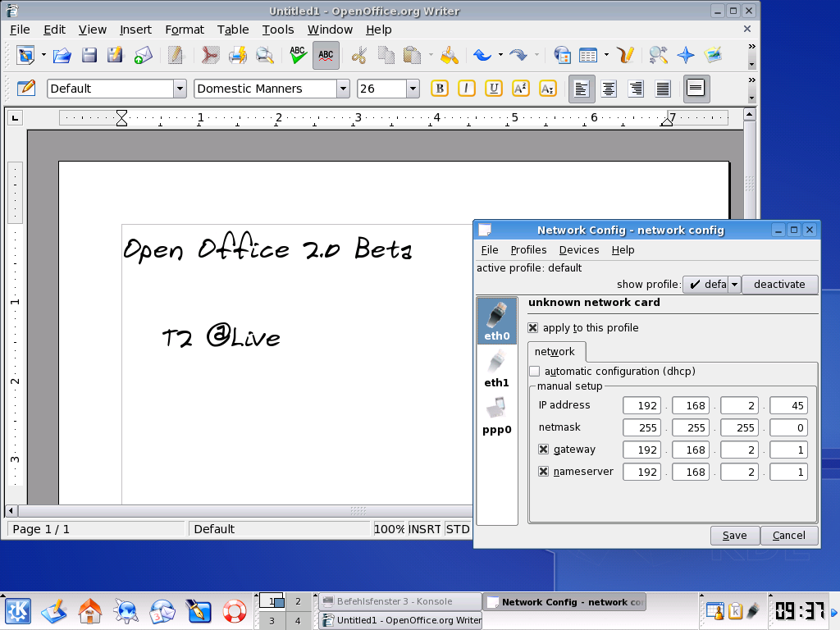Apply justified alignment
The image size is (840, 630).
coord(663,89)
